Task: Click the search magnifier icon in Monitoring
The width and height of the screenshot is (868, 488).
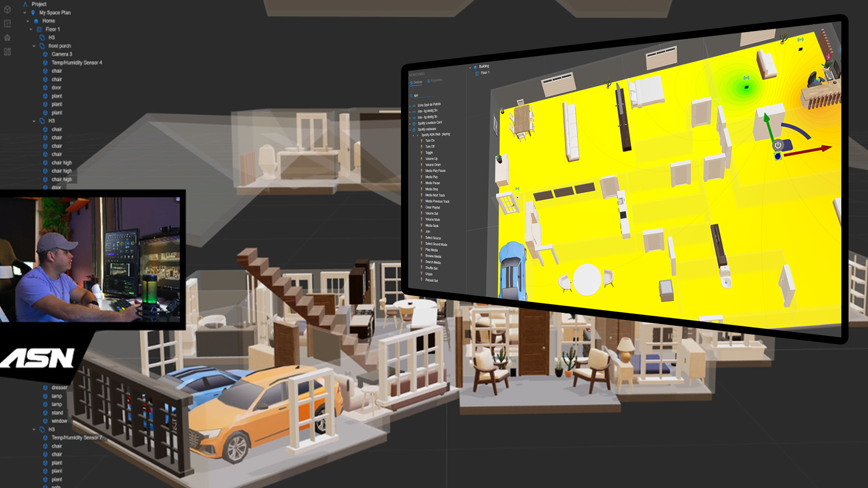Action: (x=411, y=96)
